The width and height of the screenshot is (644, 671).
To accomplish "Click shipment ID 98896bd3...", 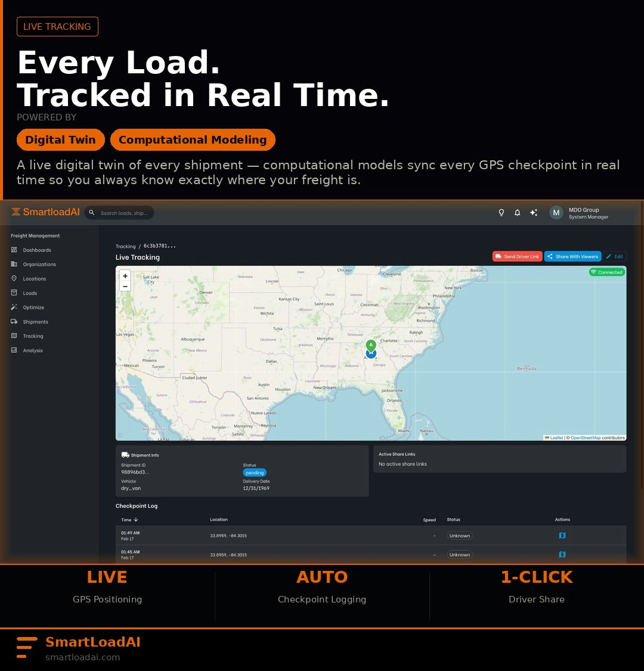I will (135, 472).
